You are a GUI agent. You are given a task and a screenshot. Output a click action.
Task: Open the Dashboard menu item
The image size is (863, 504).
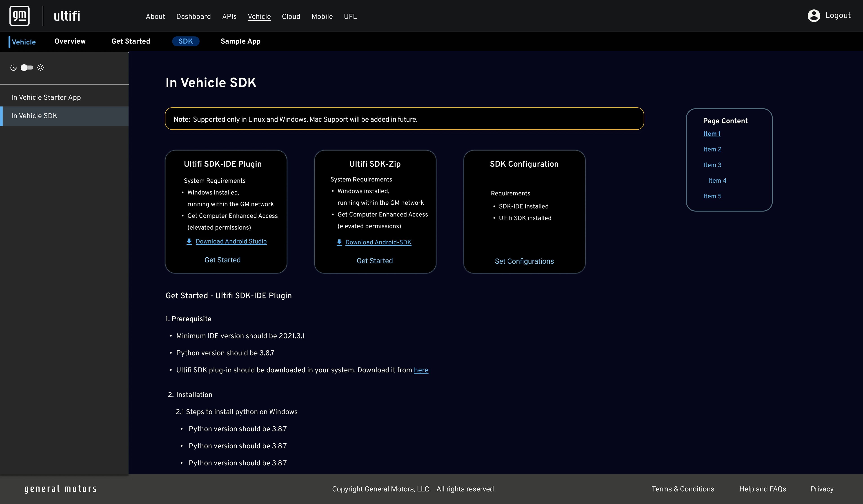click(194, 16)
